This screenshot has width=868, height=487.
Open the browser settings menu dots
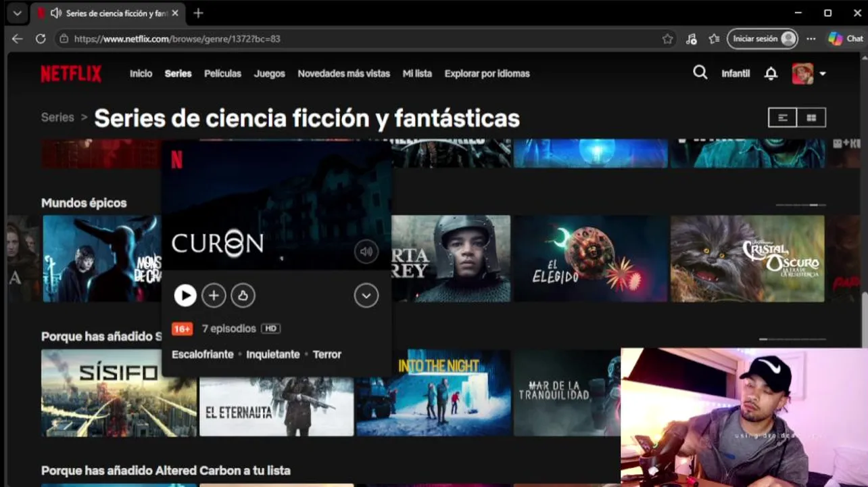pyautogui.click(x=811, y=39)
